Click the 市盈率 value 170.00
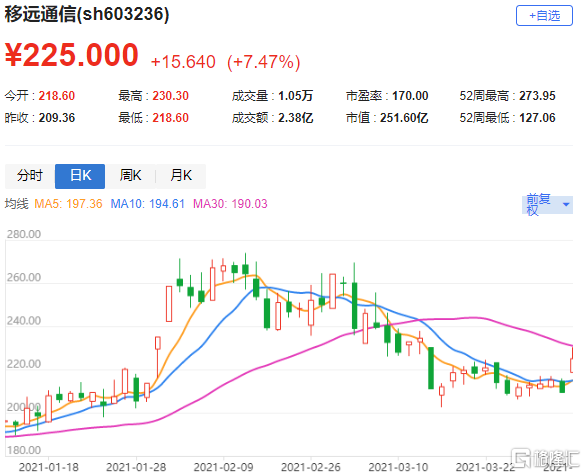This screenshot has width=586, height=475. pyautogui.click(x=410, y=96)
